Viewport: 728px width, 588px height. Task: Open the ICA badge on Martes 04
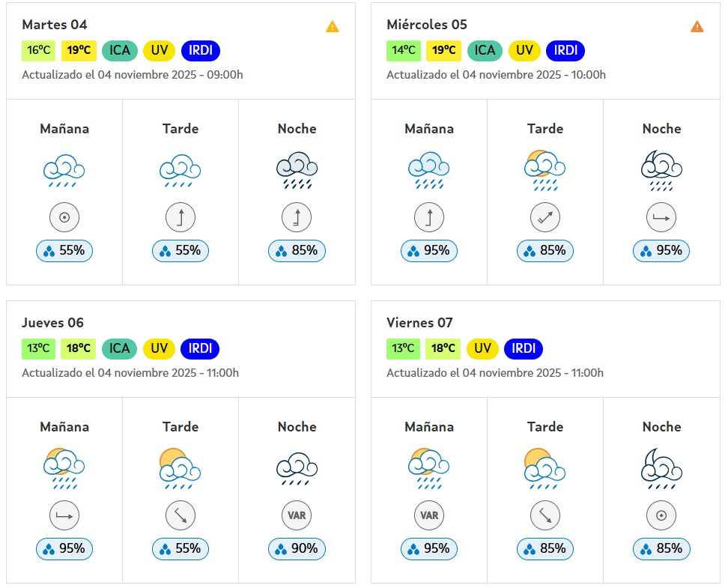(120, 51)
